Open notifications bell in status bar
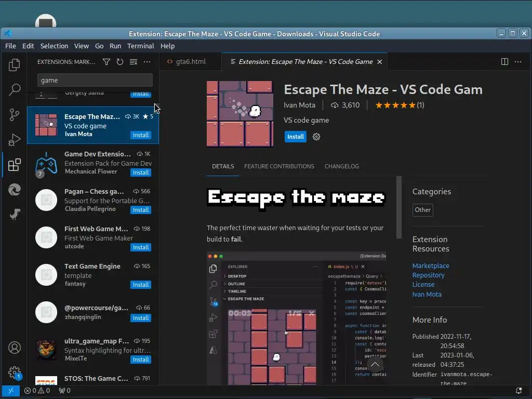This screenshot has height=399, width=532. coord(518,391)
